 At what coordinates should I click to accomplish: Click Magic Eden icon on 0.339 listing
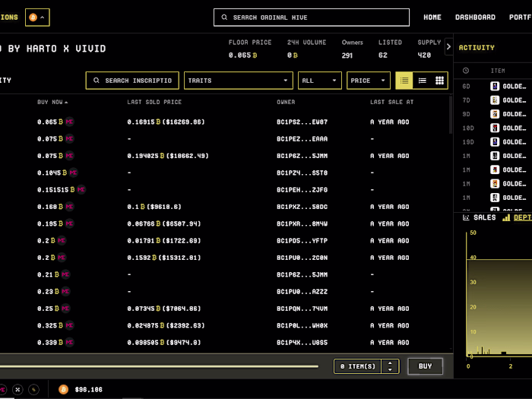pyautogui.click(x=70, y=342)
